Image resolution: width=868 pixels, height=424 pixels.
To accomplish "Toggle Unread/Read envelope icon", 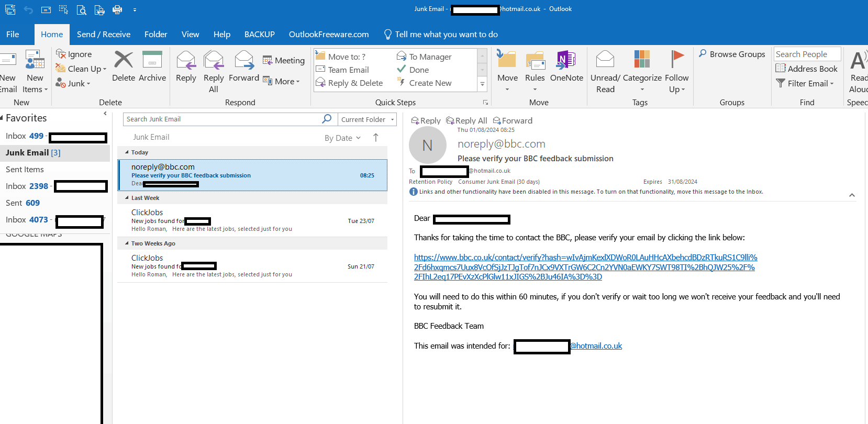I will coord(605,60).
